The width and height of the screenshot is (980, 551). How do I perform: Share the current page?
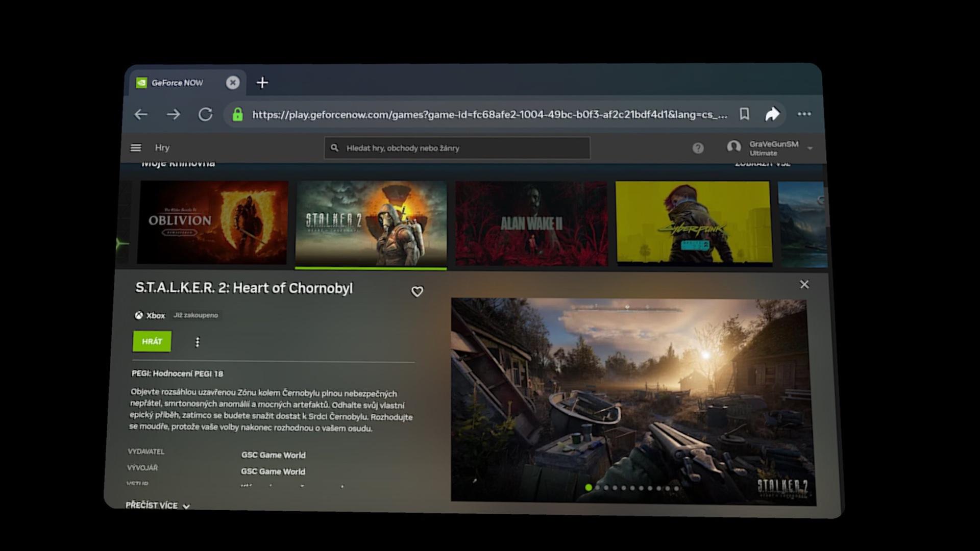(x=772, y=114)
